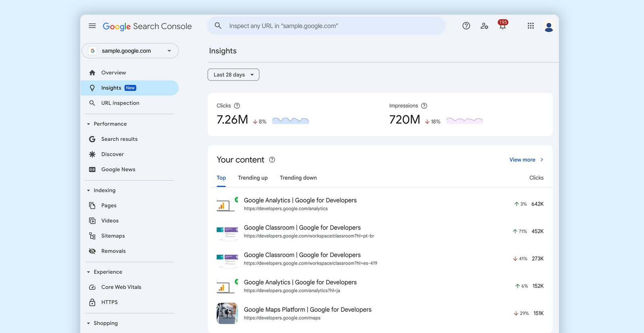Open the Last 28 days date dropdown

tap(233, 75)
